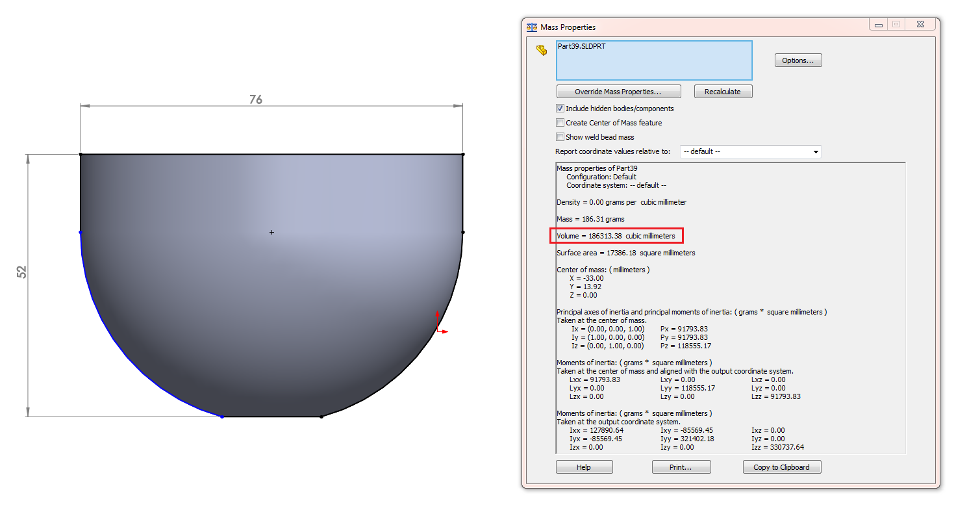980x514 pixels.
Task: Click the Lxy = 0.00 value
Action: coord(677,379)
